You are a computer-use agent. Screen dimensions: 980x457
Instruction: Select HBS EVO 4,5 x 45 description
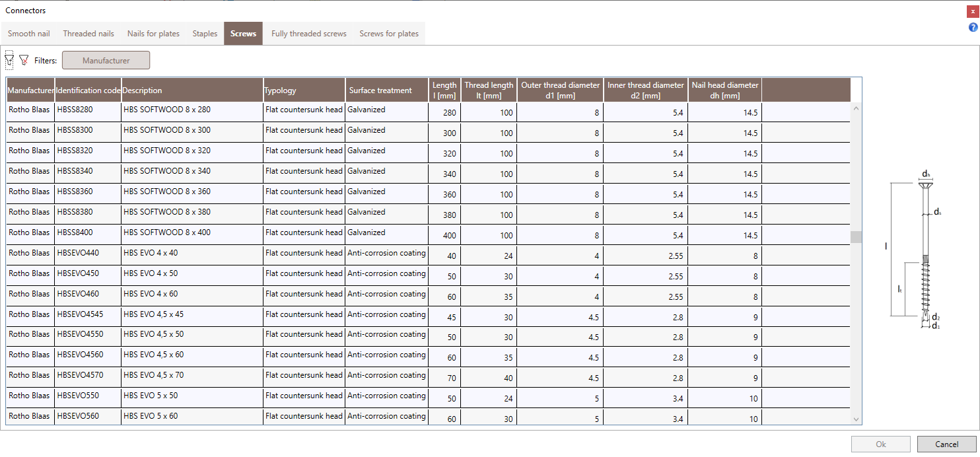point(192,317)
